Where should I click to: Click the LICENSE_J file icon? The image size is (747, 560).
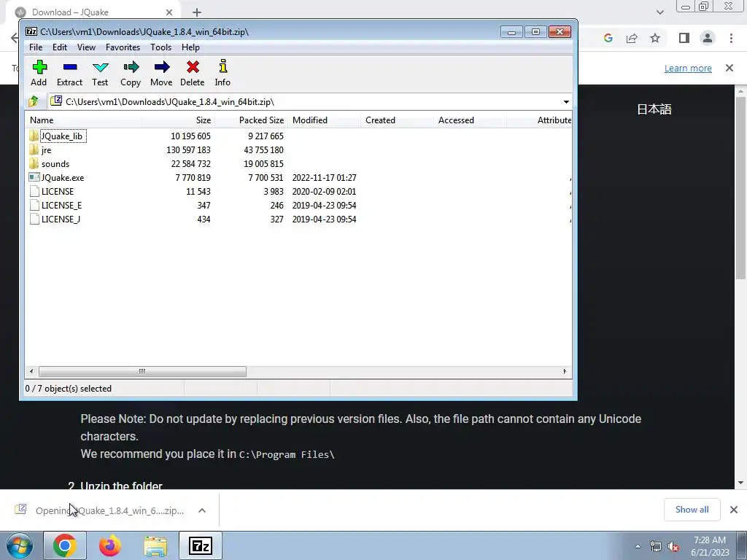[x=34, y=219]
